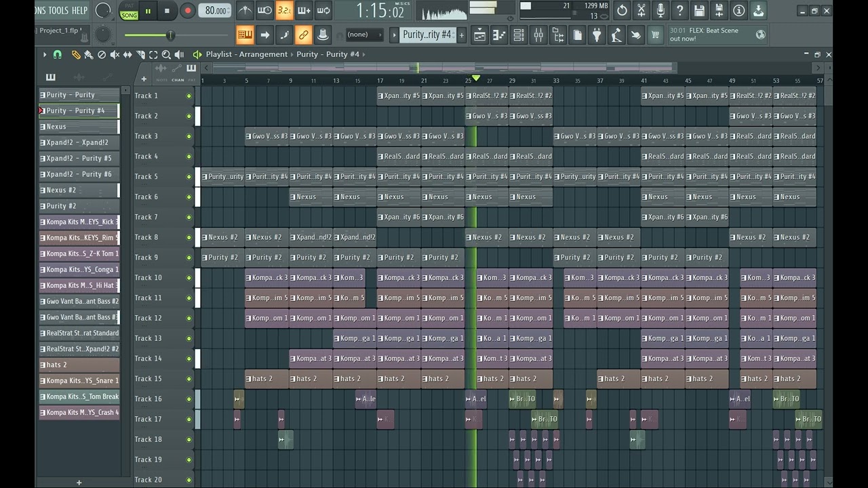Save the project with floppy icon
The height and width of the screenshot is (488, 868).
click(700, 10)
